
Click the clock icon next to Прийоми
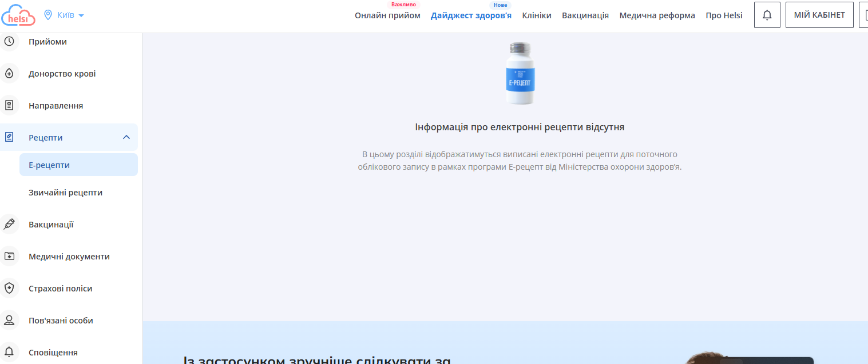[9, 41]
